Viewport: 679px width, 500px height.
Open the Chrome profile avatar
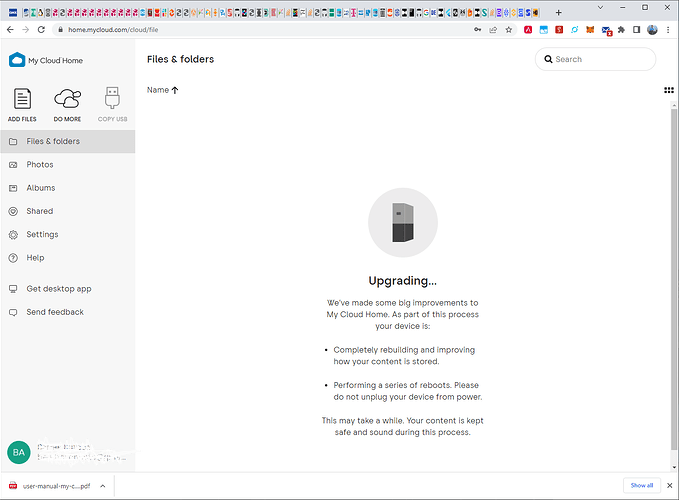tap(652, 29)
